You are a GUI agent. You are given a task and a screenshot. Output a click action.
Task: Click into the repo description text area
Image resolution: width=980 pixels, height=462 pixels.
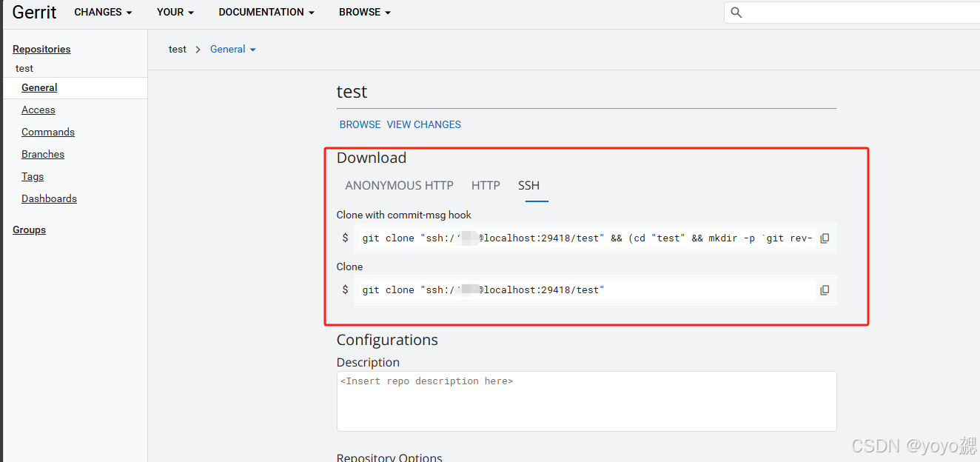(586, 401)
